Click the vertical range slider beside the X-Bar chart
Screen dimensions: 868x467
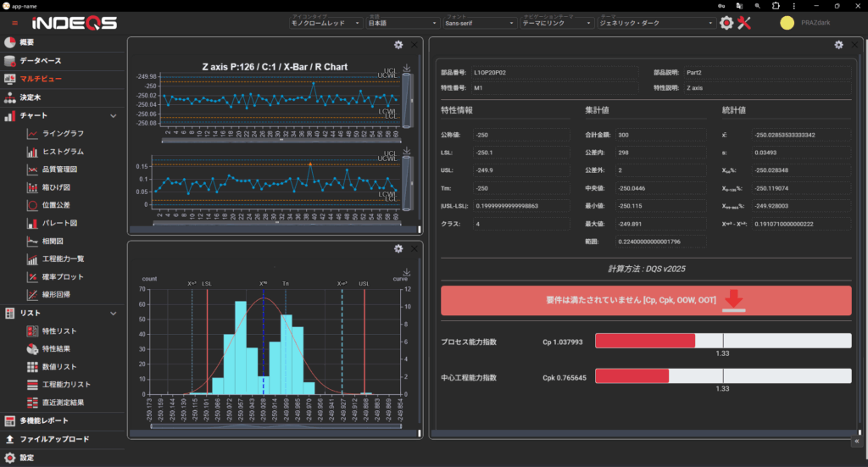[407, 102]
